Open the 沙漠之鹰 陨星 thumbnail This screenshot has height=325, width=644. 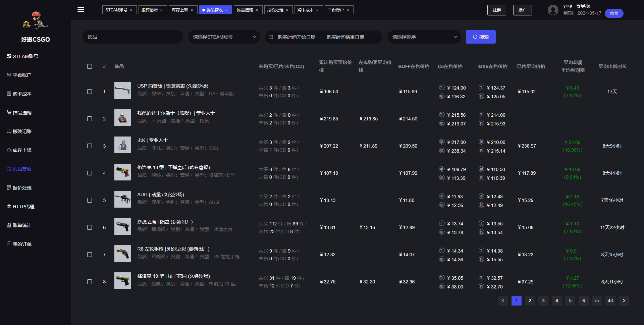coord(123,226)
